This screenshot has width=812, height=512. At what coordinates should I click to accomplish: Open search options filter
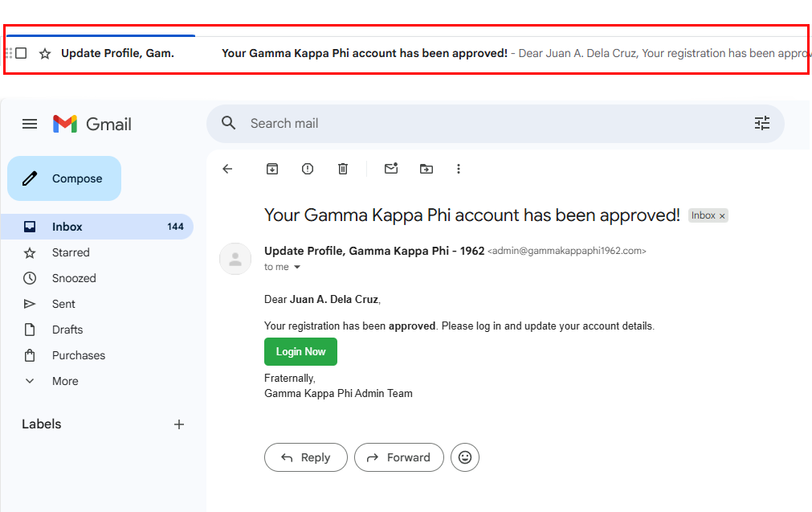[761, 123]
